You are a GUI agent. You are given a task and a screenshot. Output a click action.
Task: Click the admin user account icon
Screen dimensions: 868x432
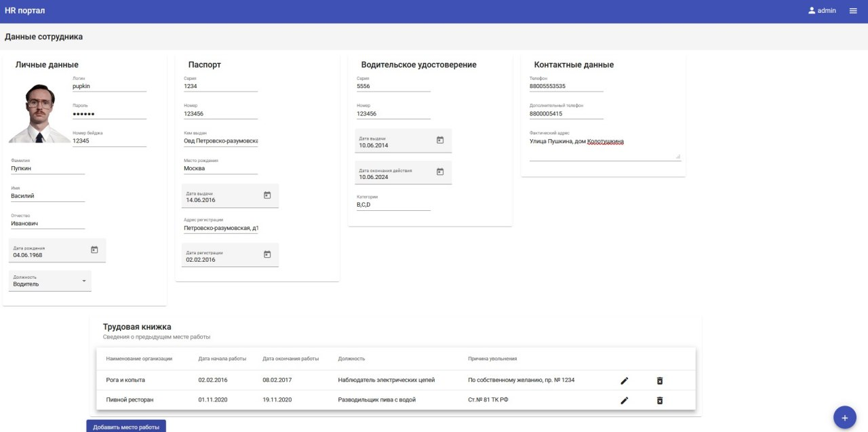click(812, 11)
